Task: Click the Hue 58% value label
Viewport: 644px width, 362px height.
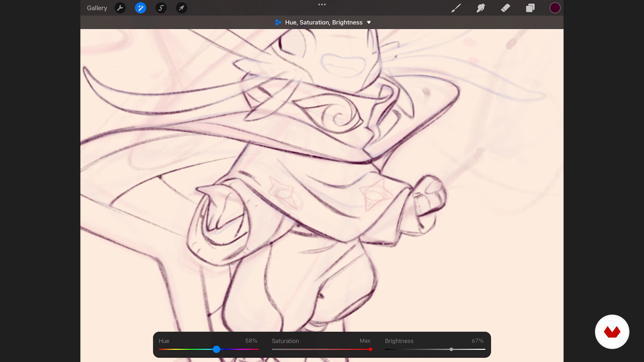Action: click(251, 341)
